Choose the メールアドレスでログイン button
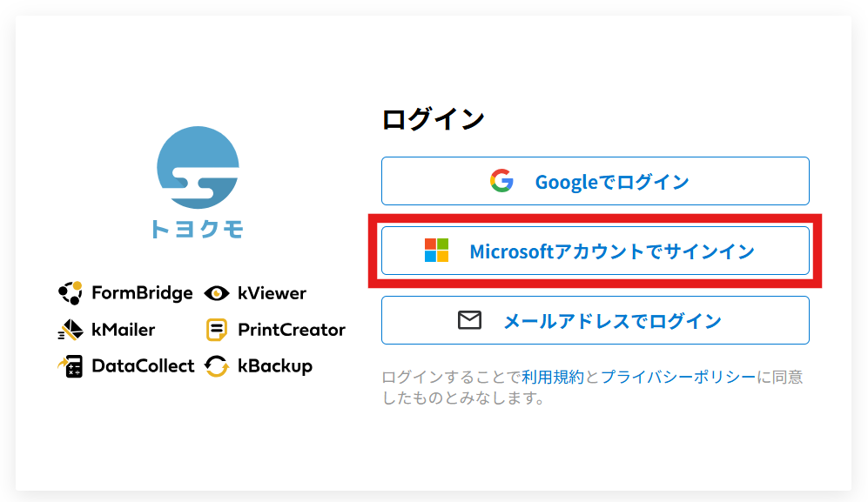868x502 pixels. tap(595, 320)
